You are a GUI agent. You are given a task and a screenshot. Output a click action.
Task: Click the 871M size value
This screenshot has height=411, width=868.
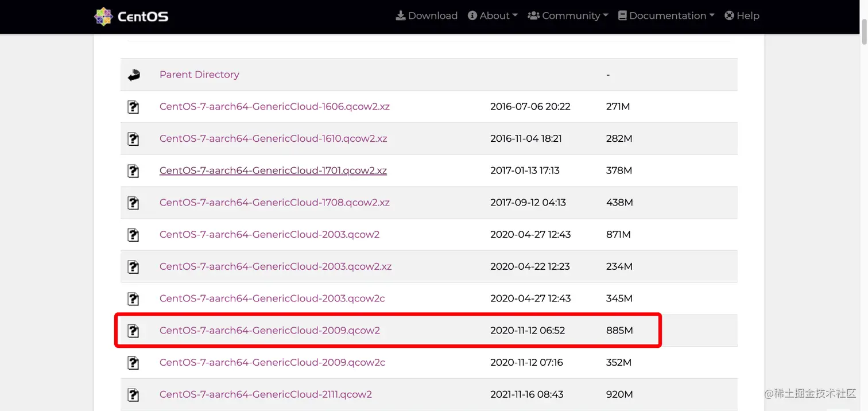click(x=618, y=234)
